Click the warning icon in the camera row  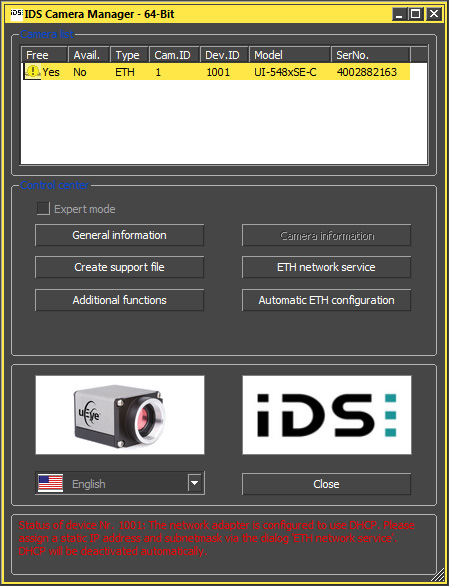(x=33, y=71)
